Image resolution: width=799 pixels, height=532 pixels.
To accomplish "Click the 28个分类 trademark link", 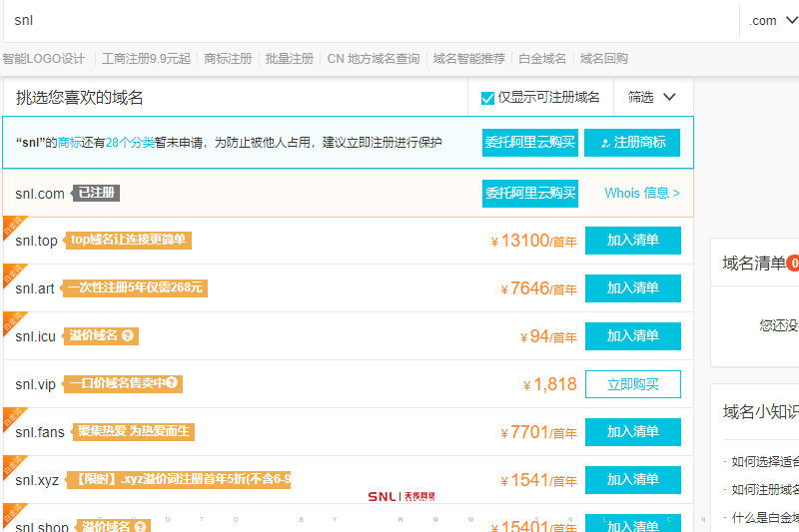I will 130,143.
